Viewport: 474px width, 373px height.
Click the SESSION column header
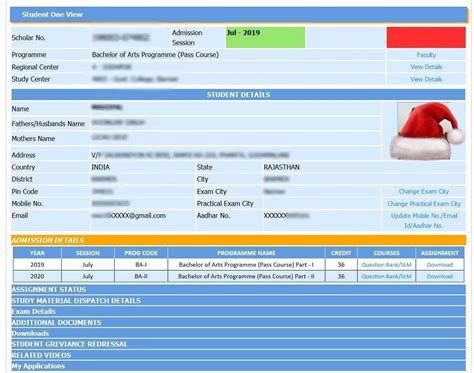pyautogui.click(x=88, y=253)
